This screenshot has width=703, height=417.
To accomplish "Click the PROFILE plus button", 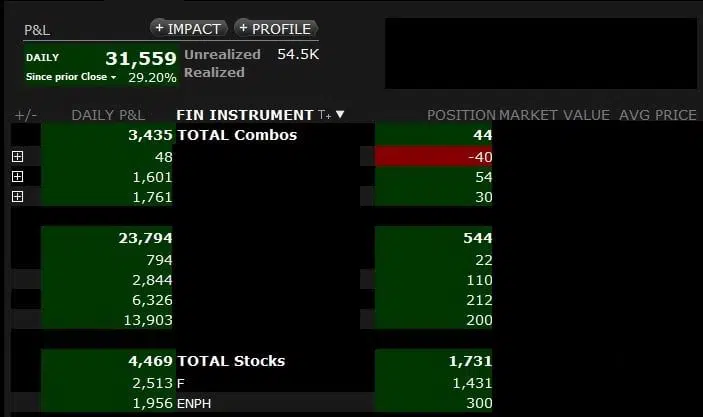I will (276, 29).
